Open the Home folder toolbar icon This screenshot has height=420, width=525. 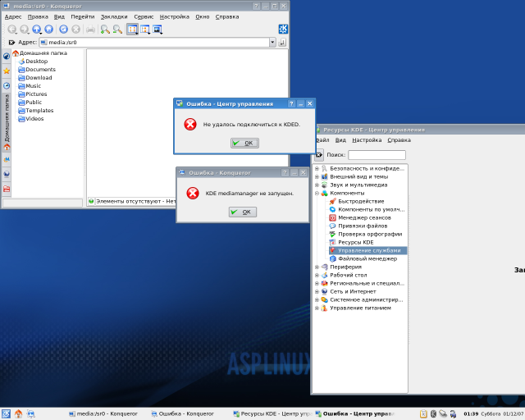point(49,30)
